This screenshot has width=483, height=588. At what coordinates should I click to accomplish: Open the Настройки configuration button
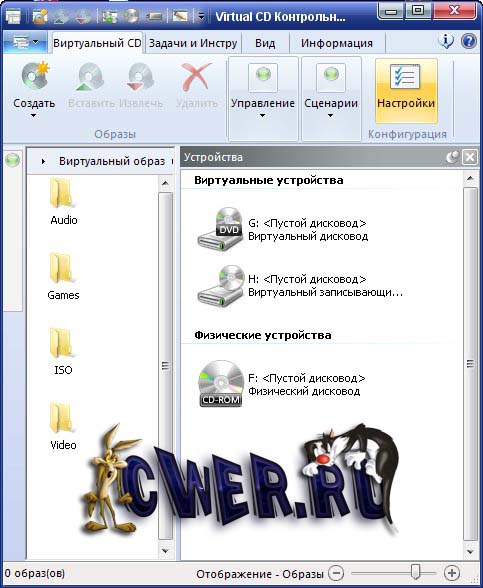pyautogui.click(x=406, y=90)
